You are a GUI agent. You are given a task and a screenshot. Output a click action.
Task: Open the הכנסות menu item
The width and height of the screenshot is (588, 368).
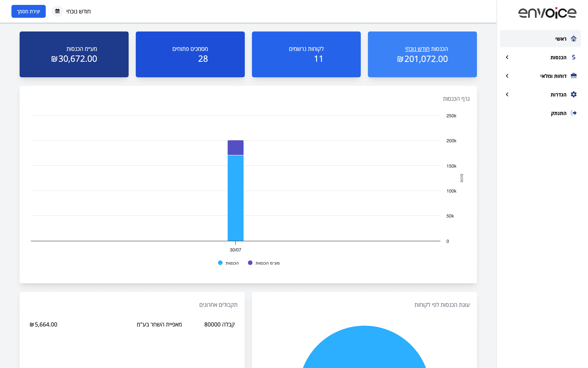pos(540,57)
